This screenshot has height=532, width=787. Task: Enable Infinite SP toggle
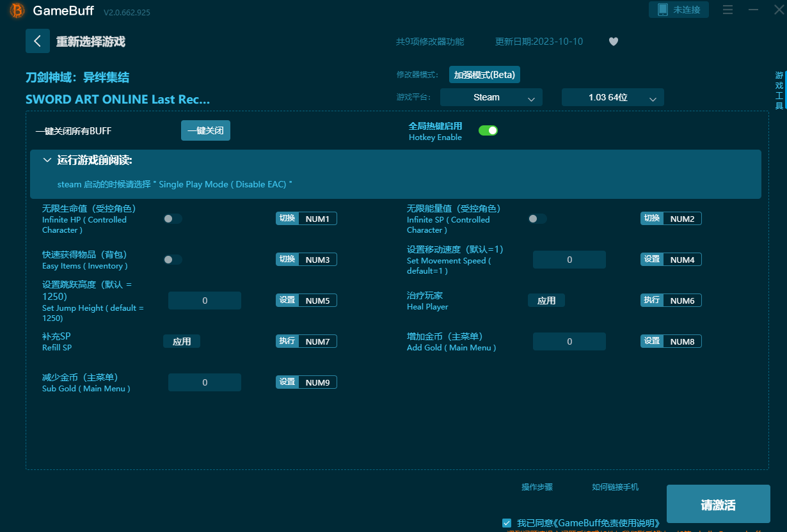pos(537,219)
